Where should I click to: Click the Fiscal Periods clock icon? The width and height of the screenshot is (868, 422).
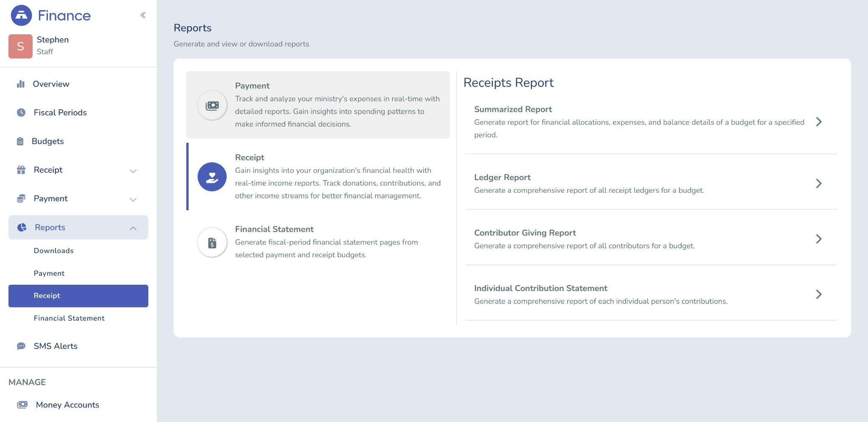pos(21,112)
